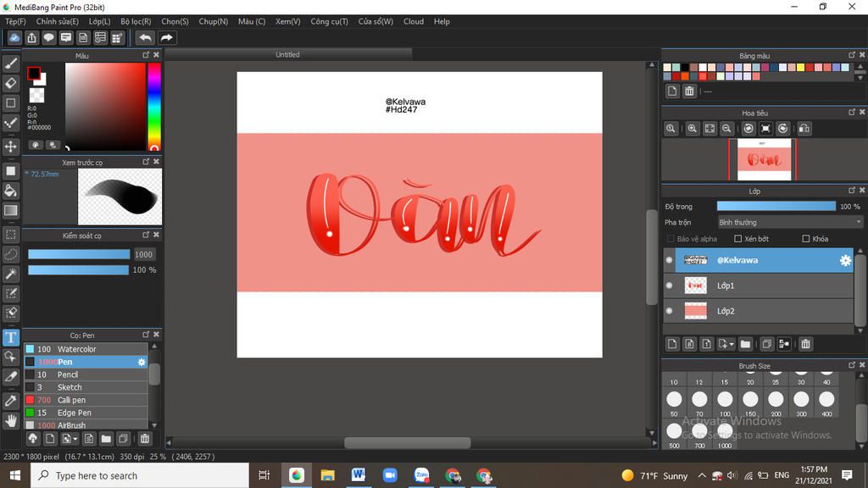Open the Pha trộn blend mode dropdown
The height and width of the screenshot is (488, 868).
click(x=789, y=222)
